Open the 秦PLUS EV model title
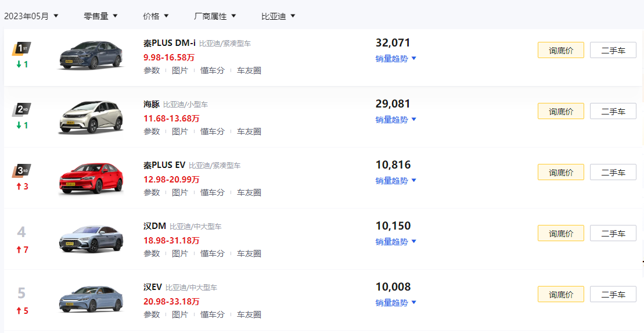 point(164,165)
